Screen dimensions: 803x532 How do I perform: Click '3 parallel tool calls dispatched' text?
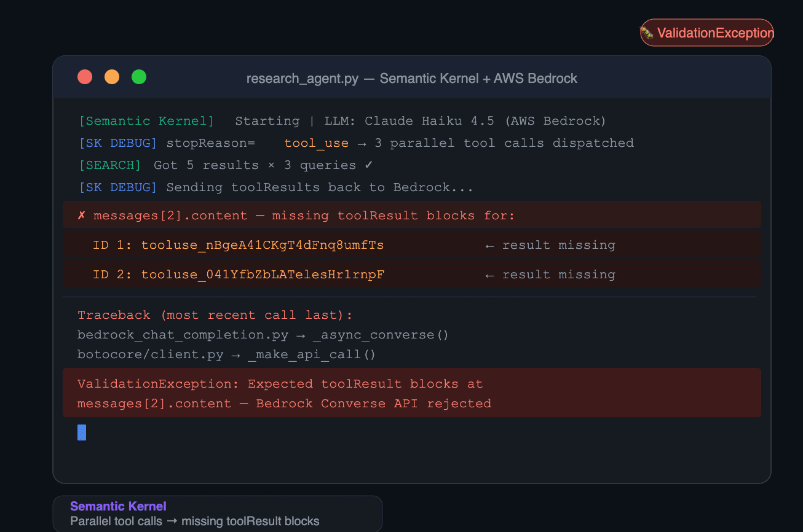click(504, 143)
